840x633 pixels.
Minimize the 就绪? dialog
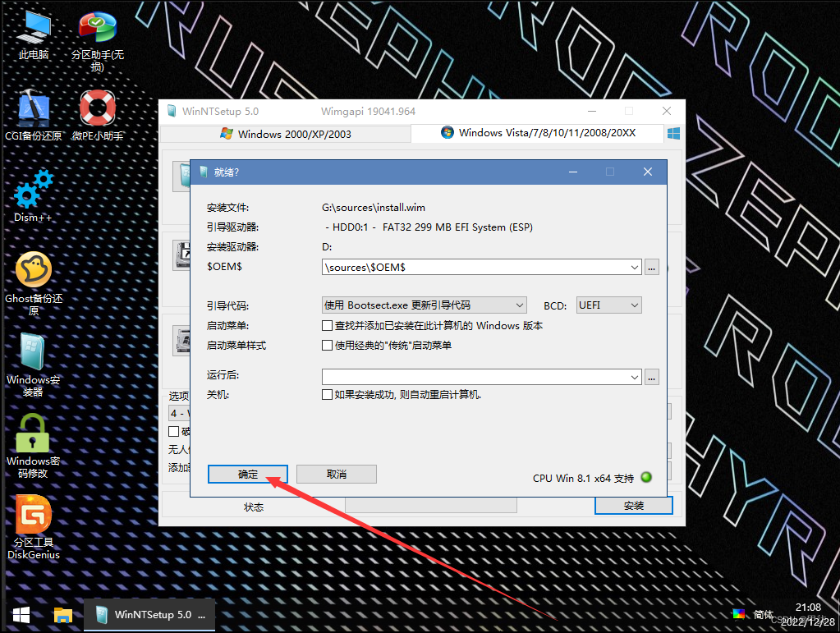(x=572, y=172)
